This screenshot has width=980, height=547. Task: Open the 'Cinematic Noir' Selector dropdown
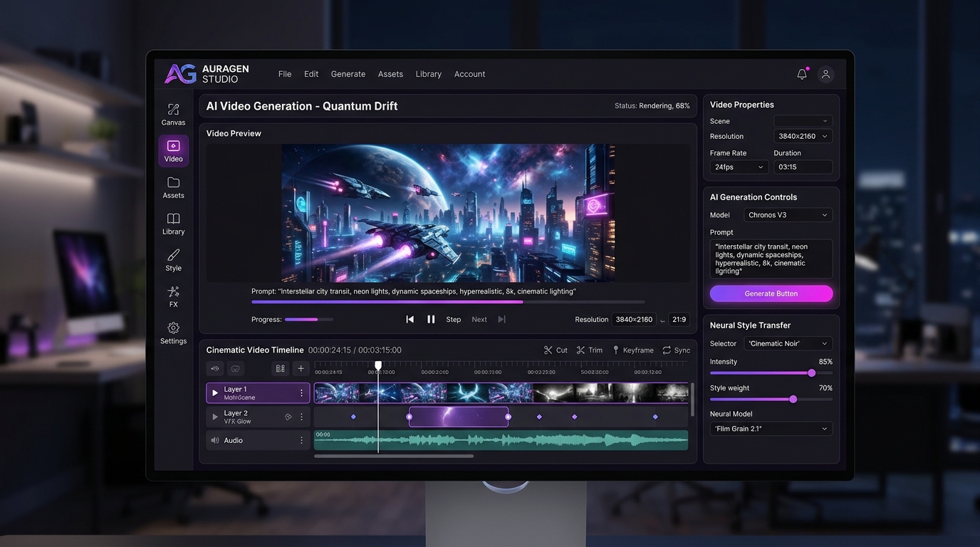coord(788,343)
